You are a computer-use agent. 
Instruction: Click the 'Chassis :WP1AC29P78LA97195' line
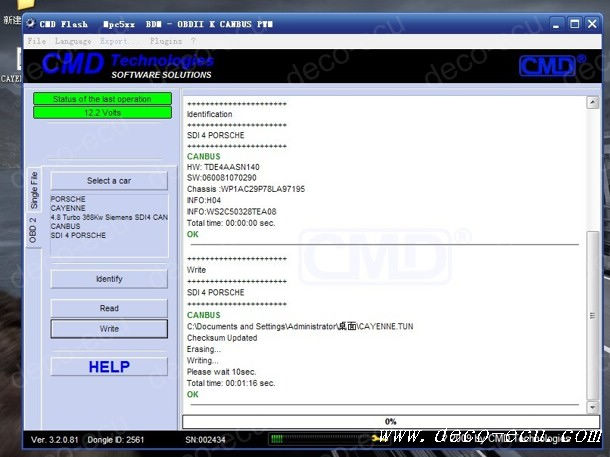(246, 189)
